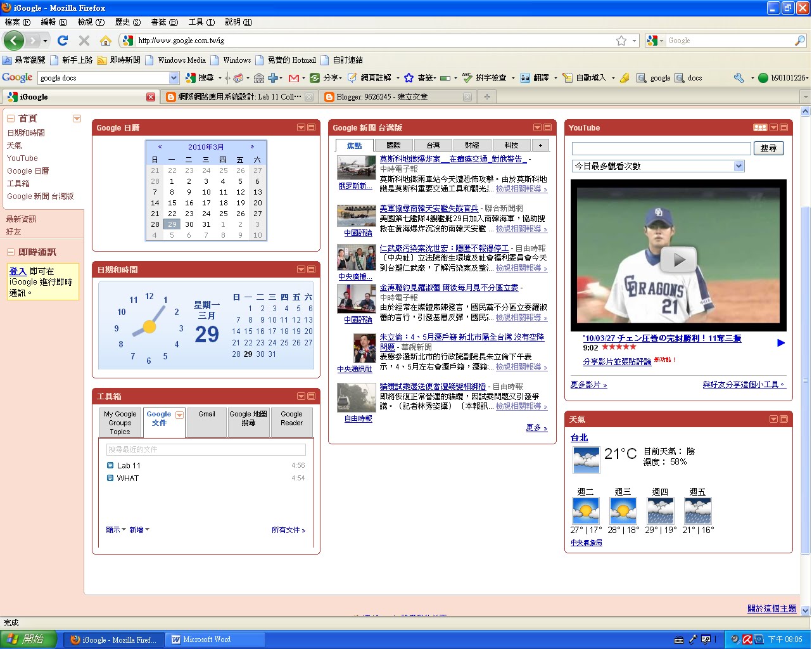This screenshot has height=649, width=812.
Task: Open the YouTube gadget menu arrow
Action: point(773,127)
